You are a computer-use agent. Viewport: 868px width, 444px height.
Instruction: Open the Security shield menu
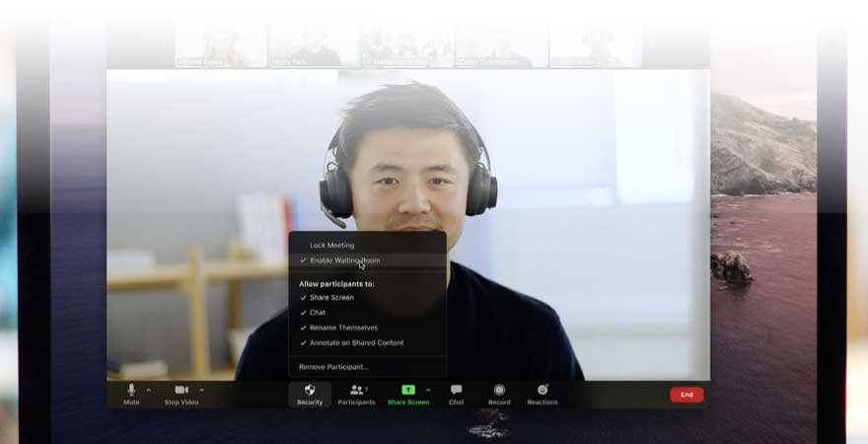point(310,391)
